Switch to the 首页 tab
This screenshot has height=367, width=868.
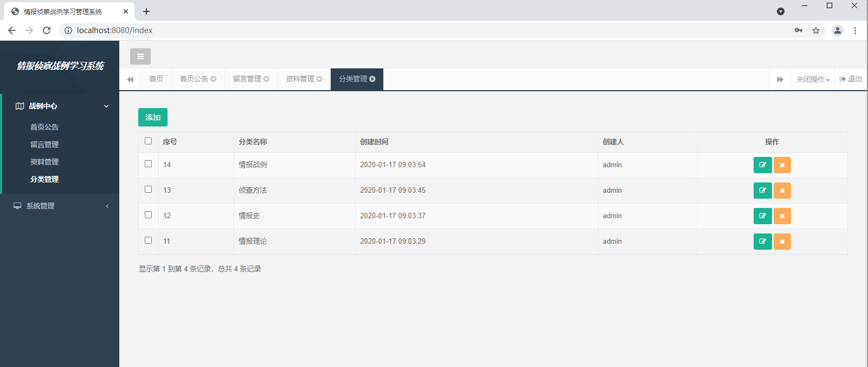[x=156, y=79]
